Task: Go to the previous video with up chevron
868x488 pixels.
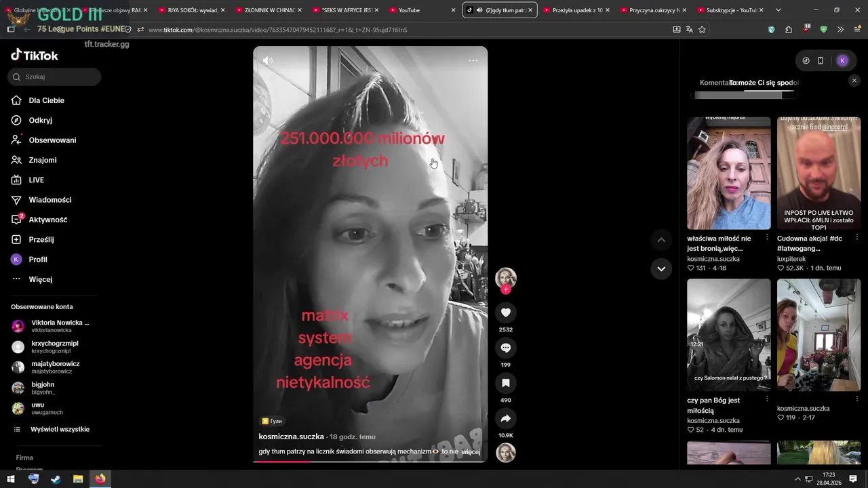Action: click(x=661, y=240)
